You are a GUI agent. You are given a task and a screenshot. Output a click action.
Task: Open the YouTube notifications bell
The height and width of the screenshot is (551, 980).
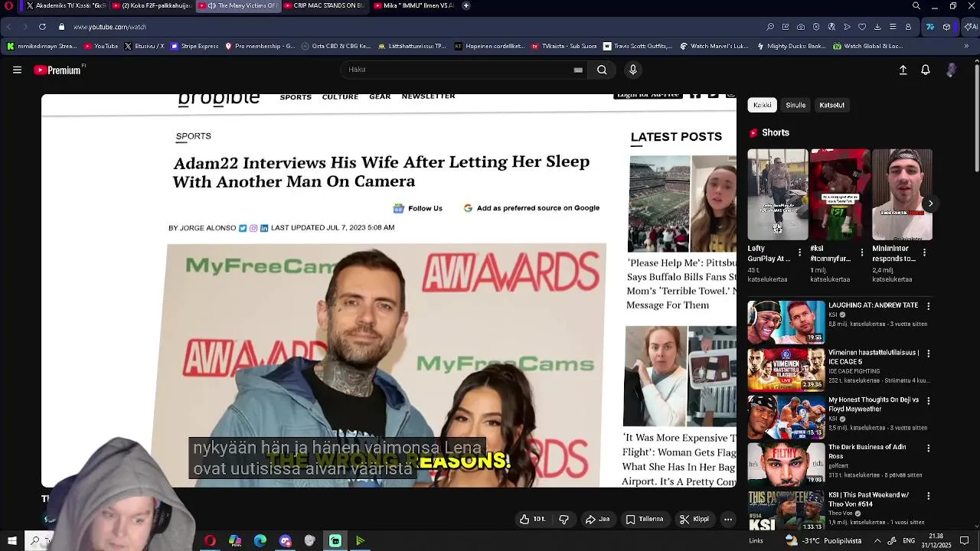(926, 70)
